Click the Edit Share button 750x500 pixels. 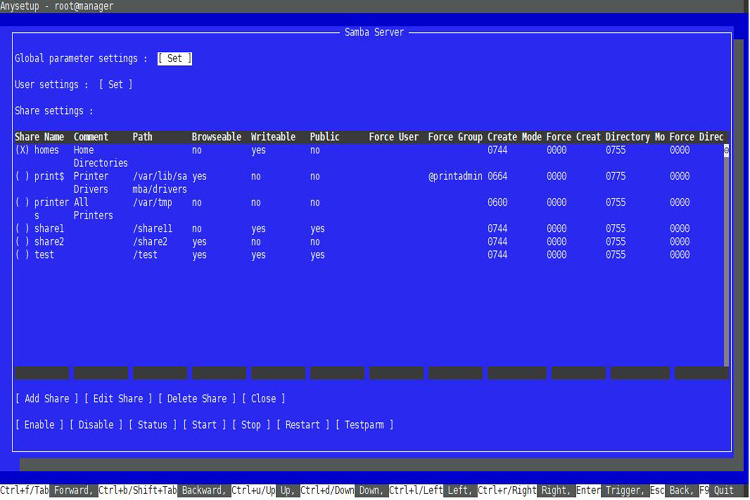click(x=118, y=399)
